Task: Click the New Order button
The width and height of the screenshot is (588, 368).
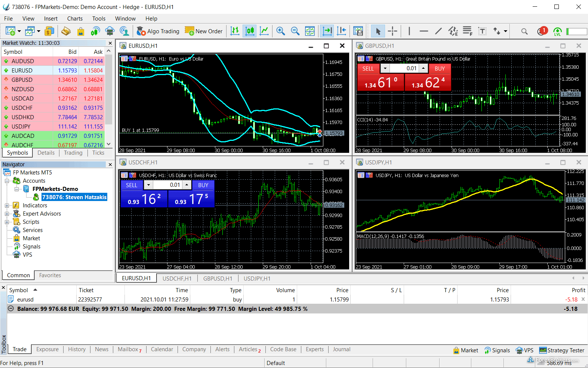Action: pyautogui.click(x=204, y=31)
